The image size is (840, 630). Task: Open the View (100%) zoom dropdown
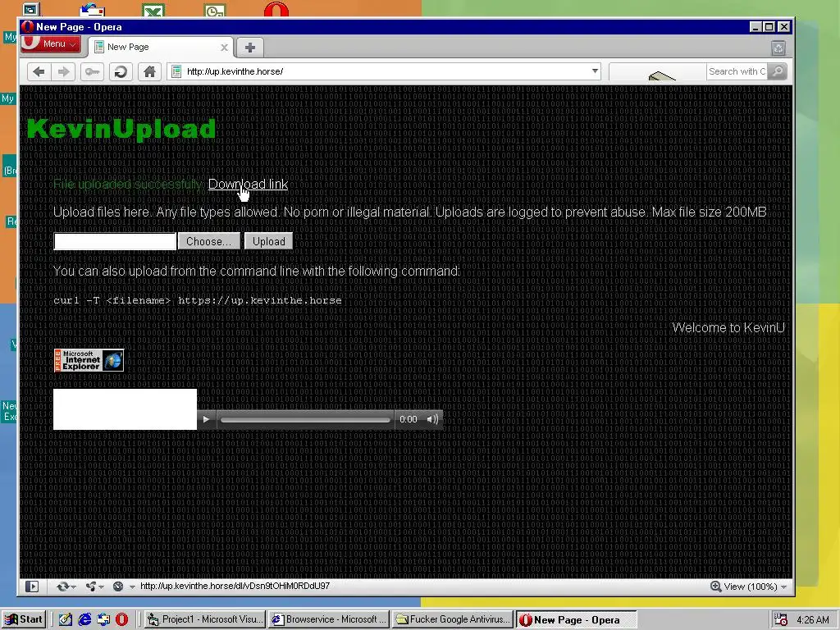click(x=755, y=587)
